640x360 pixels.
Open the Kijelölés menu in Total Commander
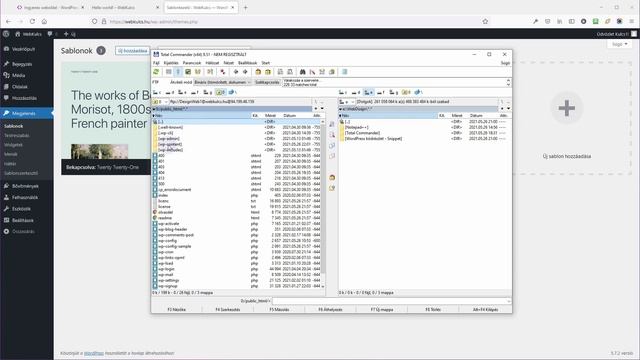coord(171,63)
